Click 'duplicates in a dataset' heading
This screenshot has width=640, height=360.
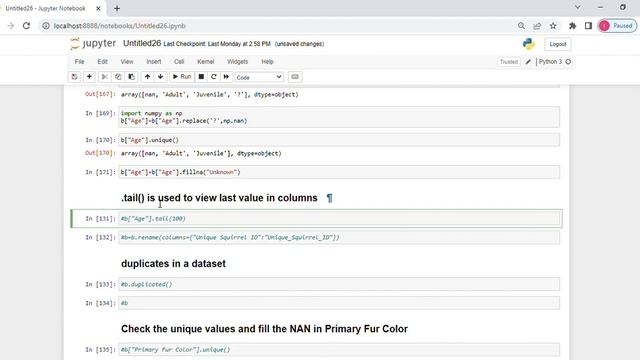click(173, 264)
